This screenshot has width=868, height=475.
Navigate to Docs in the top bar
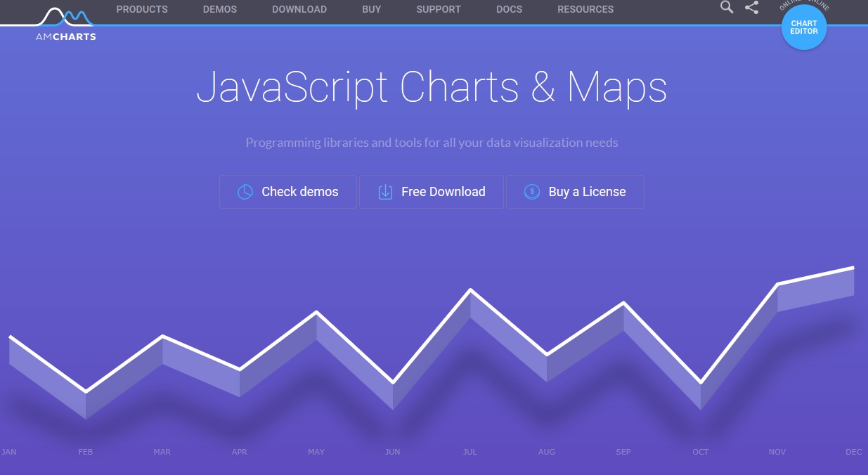point(509,10)
